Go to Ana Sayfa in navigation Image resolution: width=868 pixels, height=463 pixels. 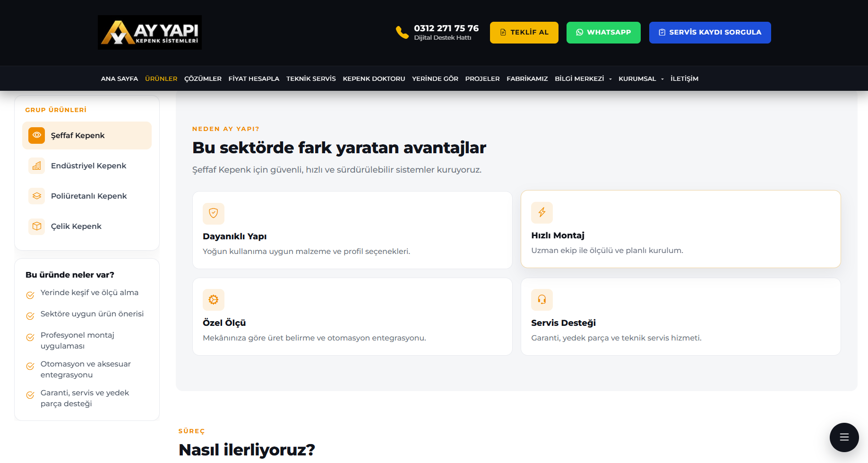(x=120, y=79)
